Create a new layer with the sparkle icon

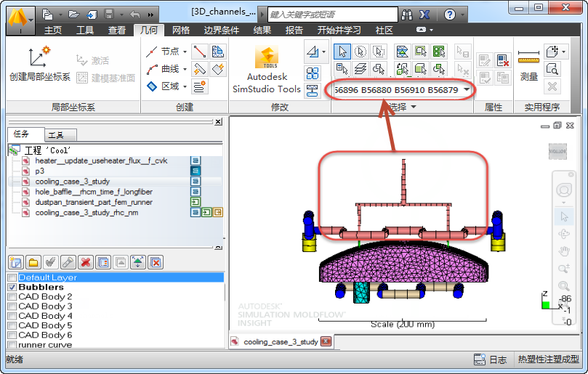[16, 262]
